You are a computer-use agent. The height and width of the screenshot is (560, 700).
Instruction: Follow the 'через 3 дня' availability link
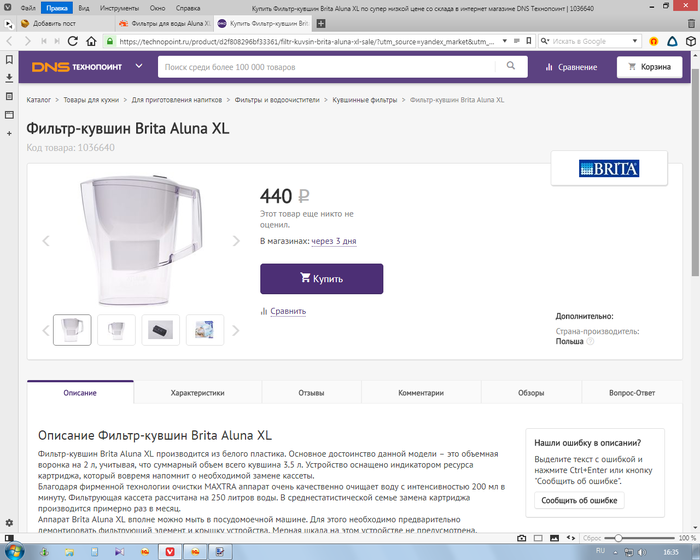[x=334, y=241]
